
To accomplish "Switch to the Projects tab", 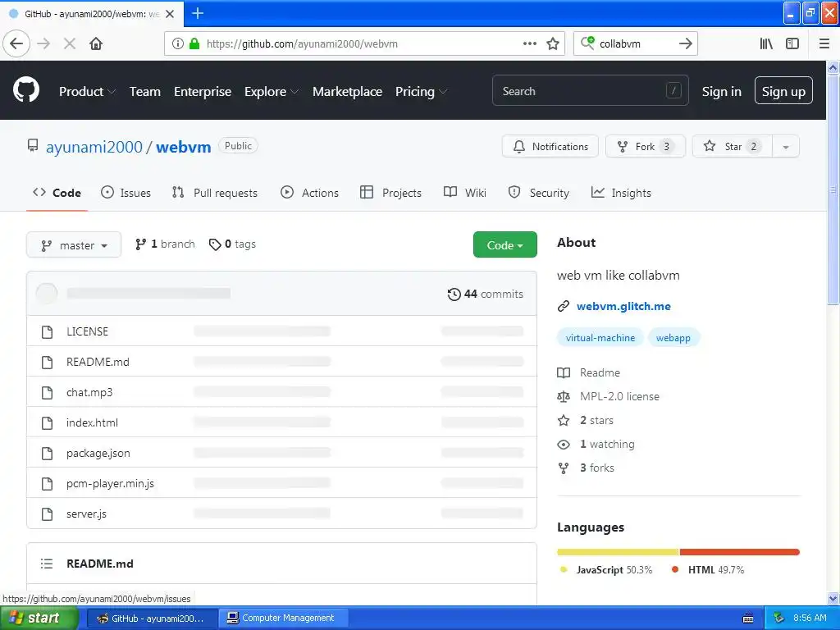I will coord(391,193).
